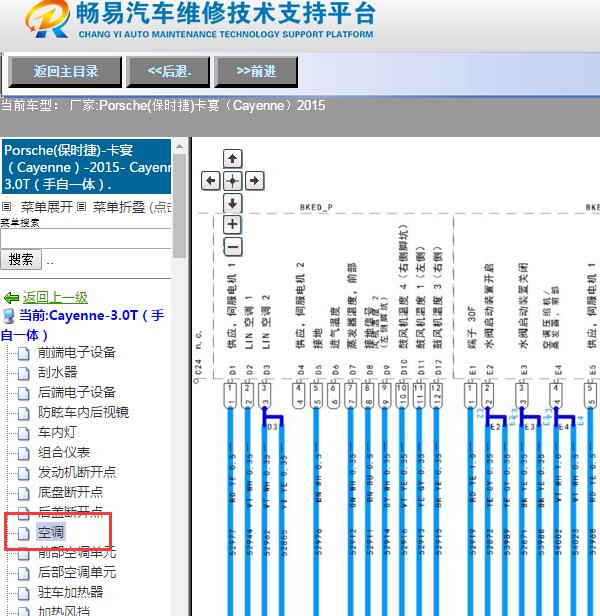Expand the menu with 菜单展开
Image resolution: width=600 pixels, height=616 pixels.
[x=46, y=207]
